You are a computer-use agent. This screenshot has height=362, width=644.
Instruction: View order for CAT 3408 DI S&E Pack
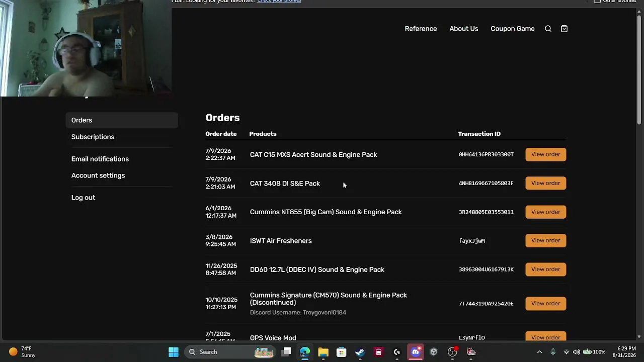coord(545,183)
